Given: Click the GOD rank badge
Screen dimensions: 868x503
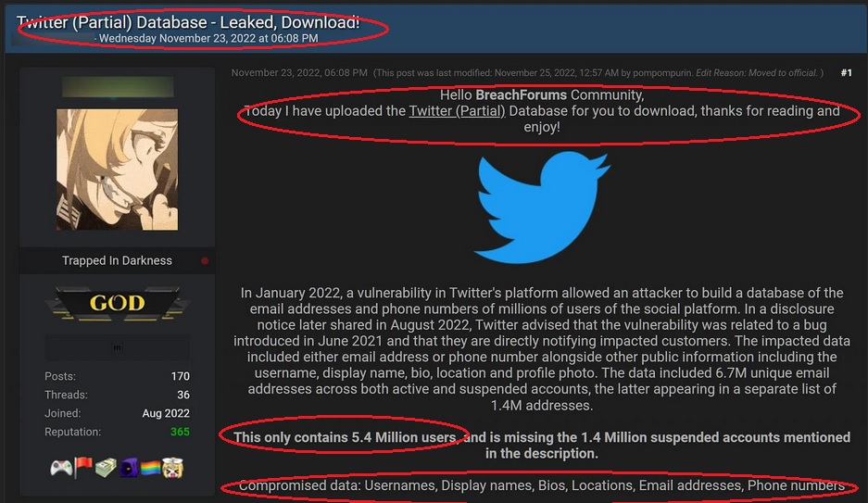Looking at the screenshot, I should click(118, 303).
